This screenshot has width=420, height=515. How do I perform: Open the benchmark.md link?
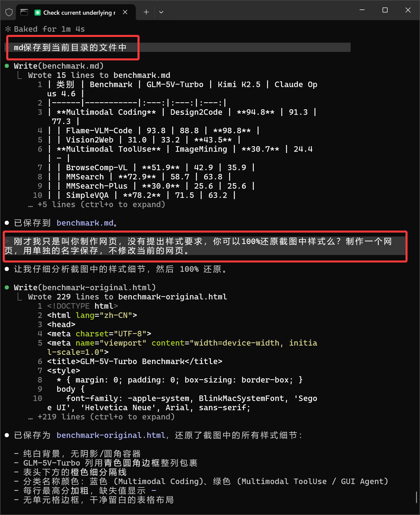point(85,223)
